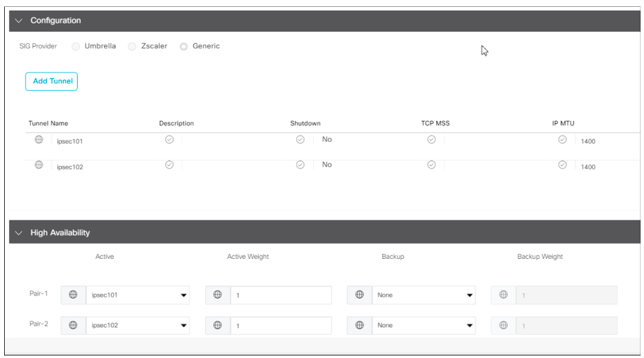The image size is (644, 358).
Task: Collapse the Configuration section
Action: pos(19,21)
